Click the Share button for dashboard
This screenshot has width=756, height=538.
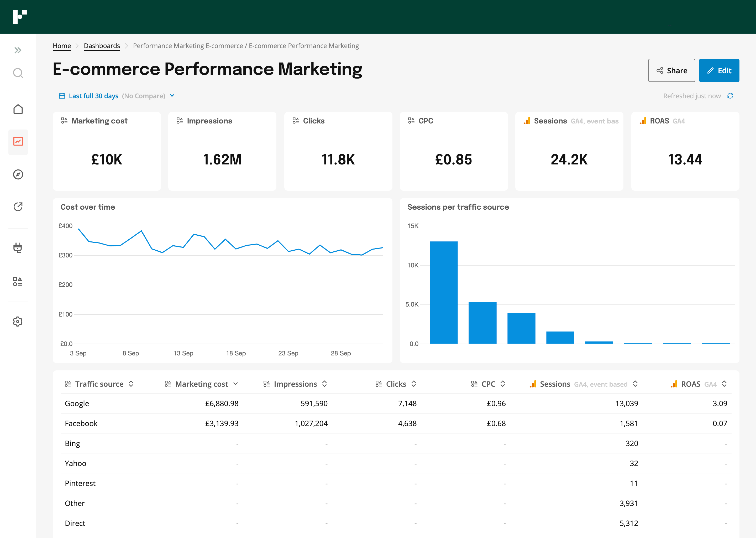pos(671,70)
